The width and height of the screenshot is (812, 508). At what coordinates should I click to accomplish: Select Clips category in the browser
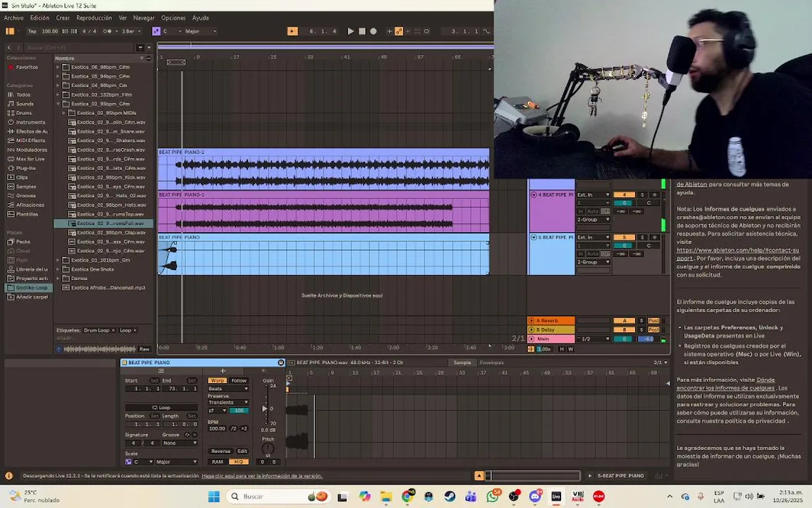[22, 177]
